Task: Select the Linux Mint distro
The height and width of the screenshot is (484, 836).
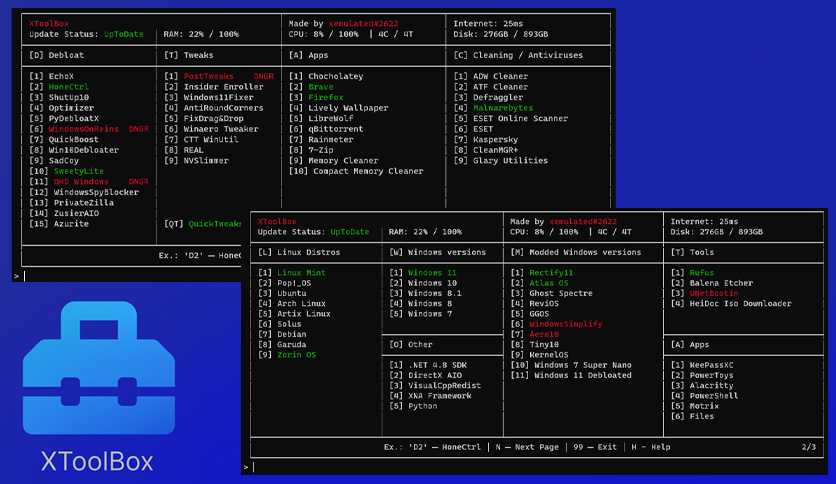Action: [292, 272]
